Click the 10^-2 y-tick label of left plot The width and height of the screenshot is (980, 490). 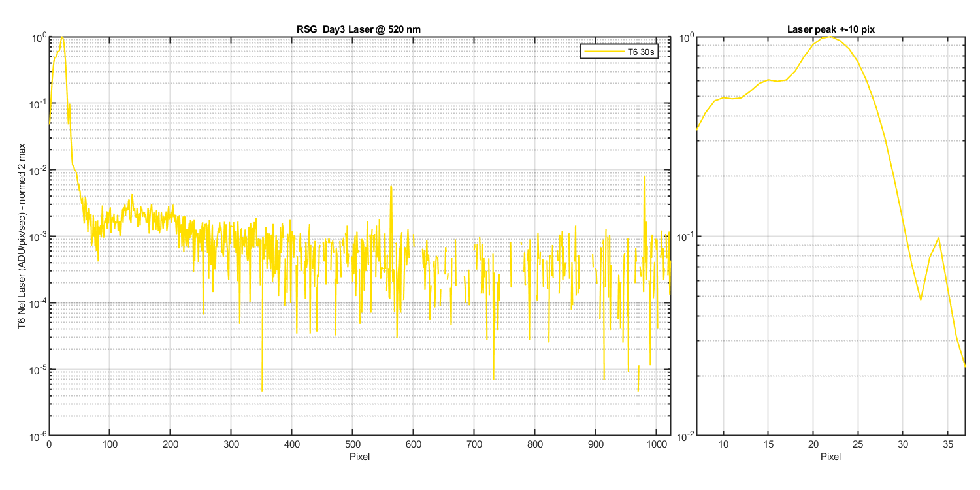38,171
